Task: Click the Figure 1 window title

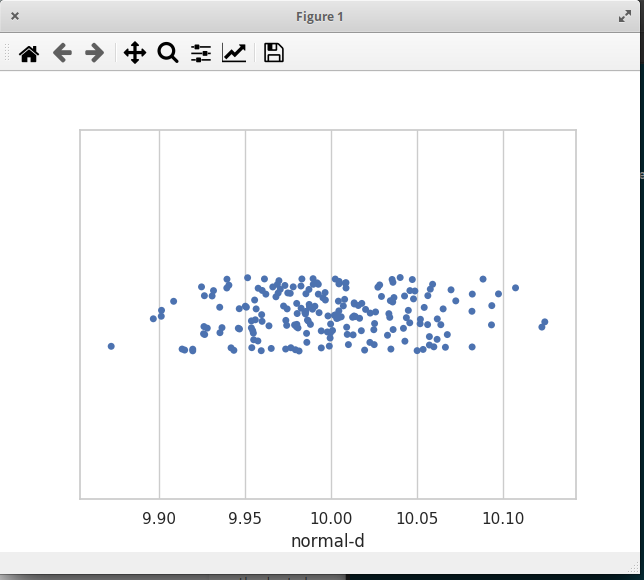Action: [x=320, y=16]
